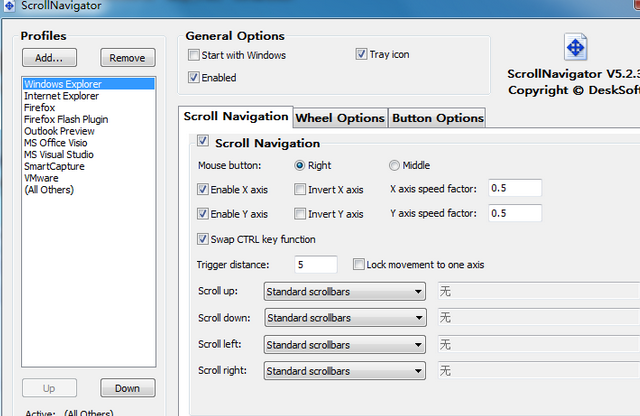Toggle the Scroll Navigation group checkbox
This screenshot has height=416, width=640.
coord(203,141)
